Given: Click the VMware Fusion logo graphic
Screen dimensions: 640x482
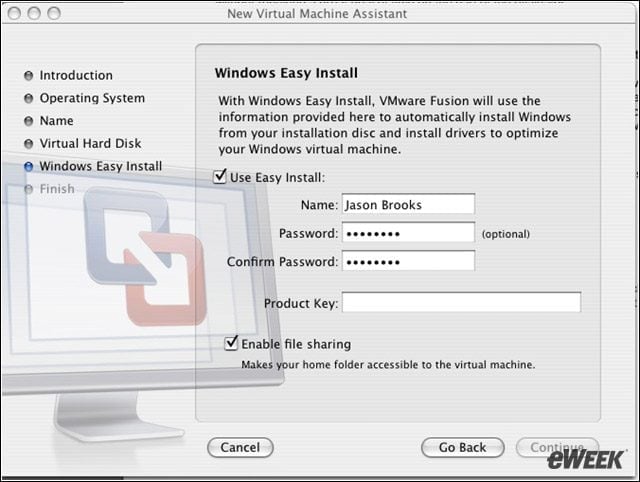Looking at the screenshot, I should click(x=144, y=257).
